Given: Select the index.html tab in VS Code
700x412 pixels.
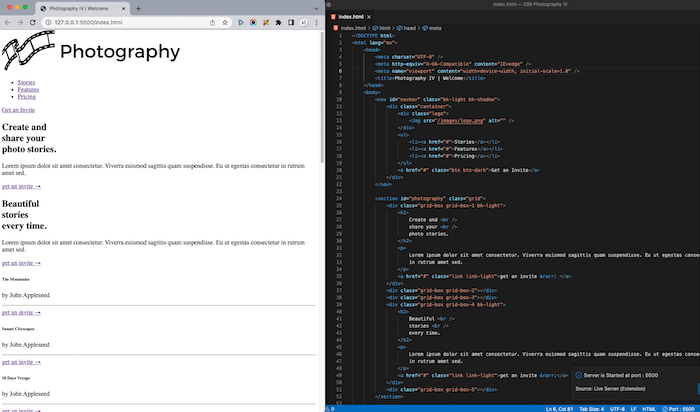Looking at the screenshot, I should [x=350, y=17].
